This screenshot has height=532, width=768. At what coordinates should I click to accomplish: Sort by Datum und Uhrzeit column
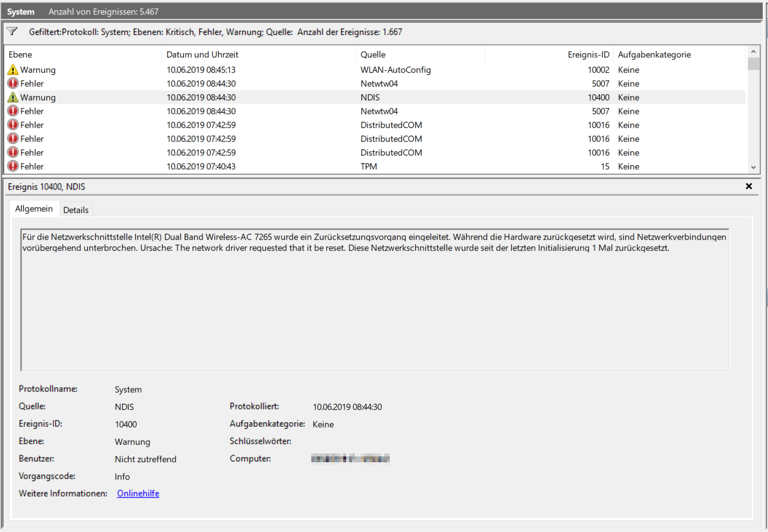[258, 55]
